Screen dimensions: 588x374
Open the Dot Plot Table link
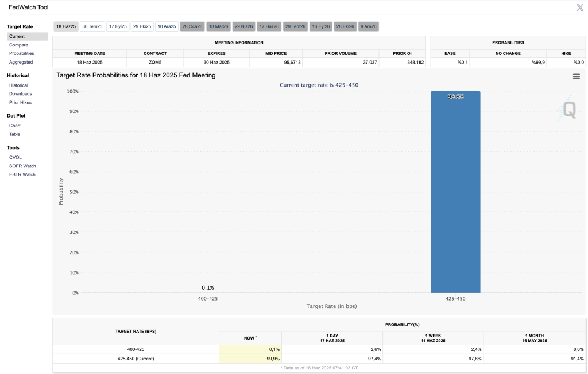(14, 134)
